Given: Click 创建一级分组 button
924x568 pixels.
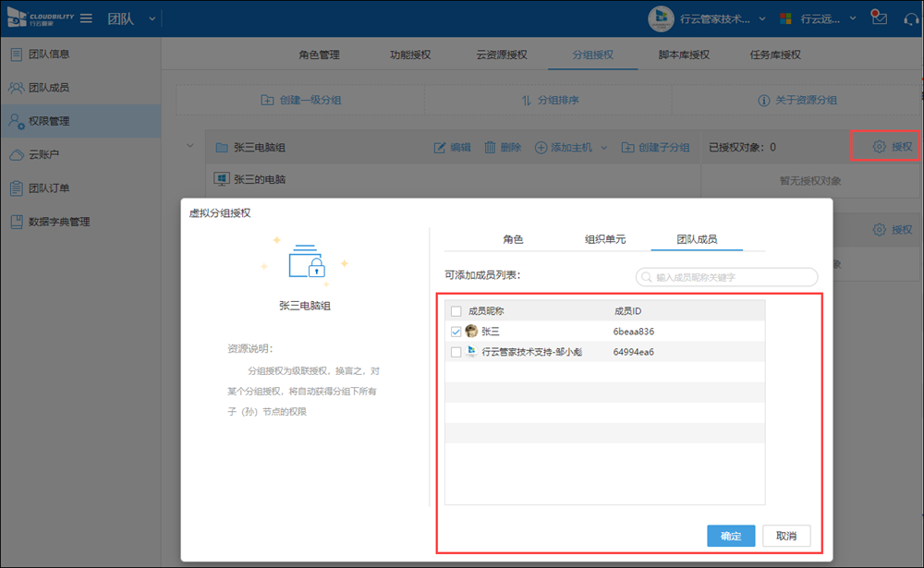Looking at the screenshot, I should [301, 100].
